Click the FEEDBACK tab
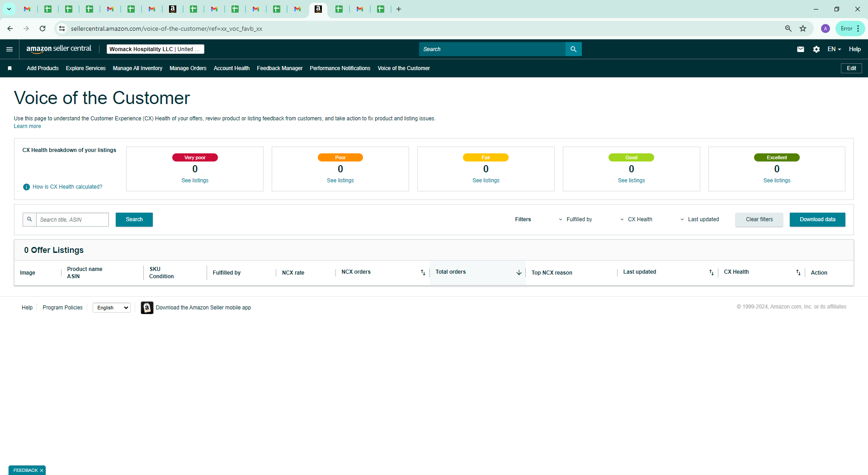Screen dimensions: 868x475 26,470
